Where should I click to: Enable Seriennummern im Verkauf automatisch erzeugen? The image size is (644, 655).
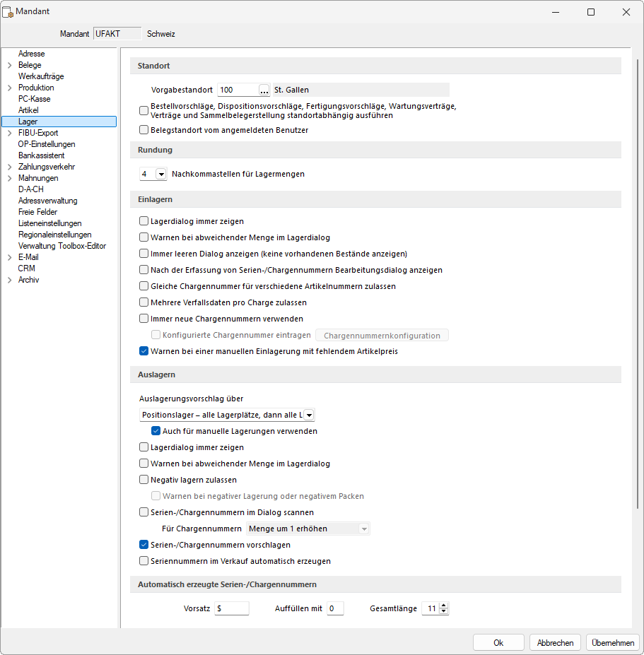(144, 562)
